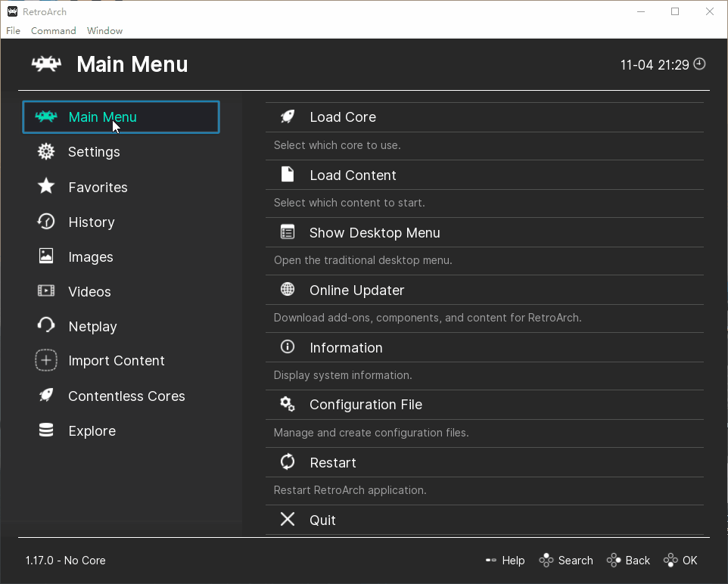The height and width of the screenshot is (584, 728).
Task: Select the Import Content sidebar label
Action: pos(116,361)
